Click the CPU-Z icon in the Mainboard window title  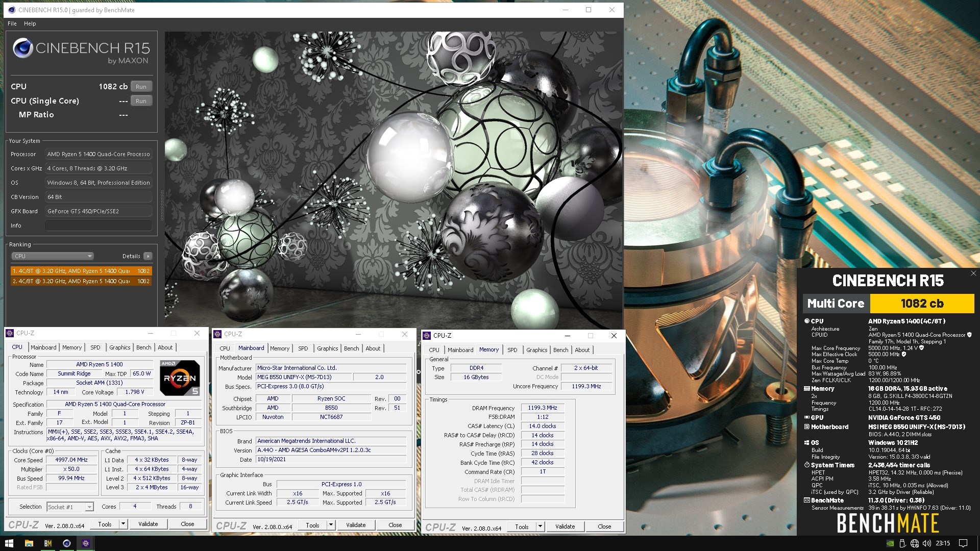(217, 334)
